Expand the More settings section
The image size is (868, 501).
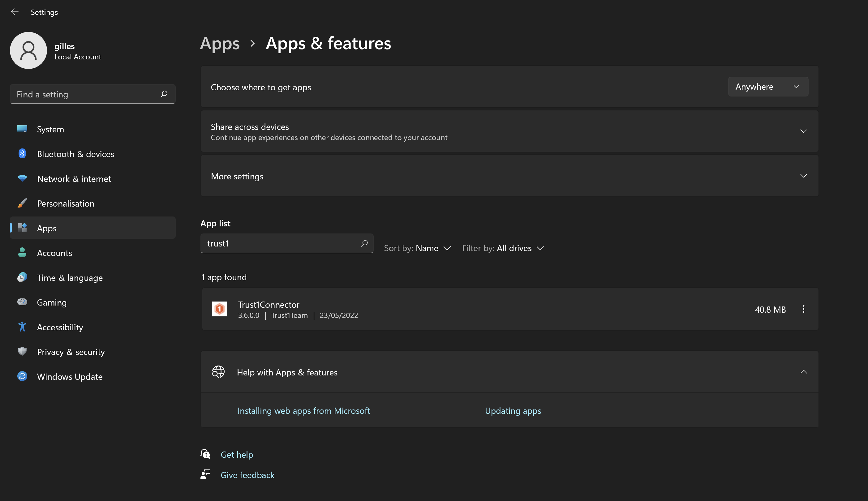coord(803,176)
